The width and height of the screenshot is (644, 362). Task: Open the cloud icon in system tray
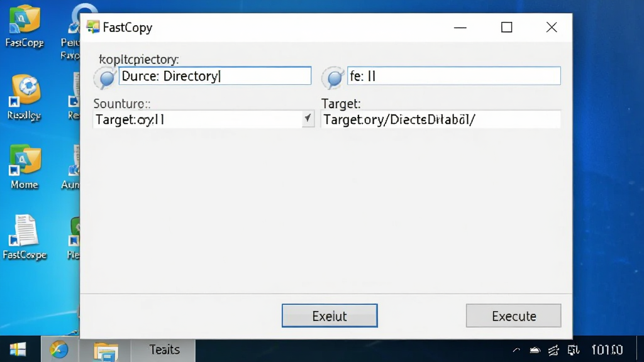coord(535,350)
